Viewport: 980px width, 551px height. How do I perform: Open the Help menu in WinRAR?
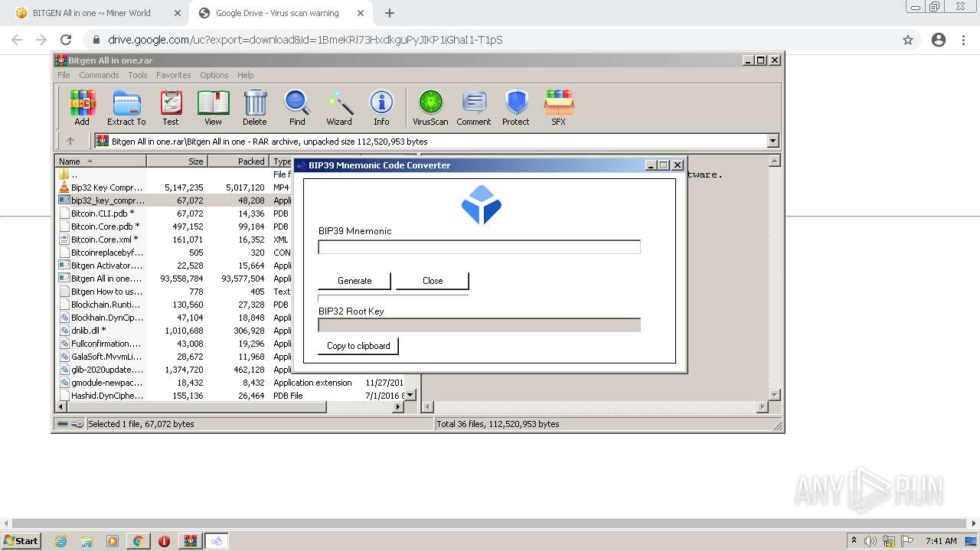point(245,75)
